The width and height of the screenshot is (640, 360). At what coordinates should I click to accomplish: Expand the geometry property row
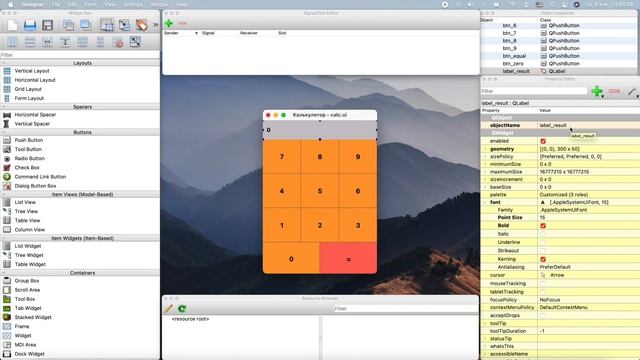coord(485,149)
